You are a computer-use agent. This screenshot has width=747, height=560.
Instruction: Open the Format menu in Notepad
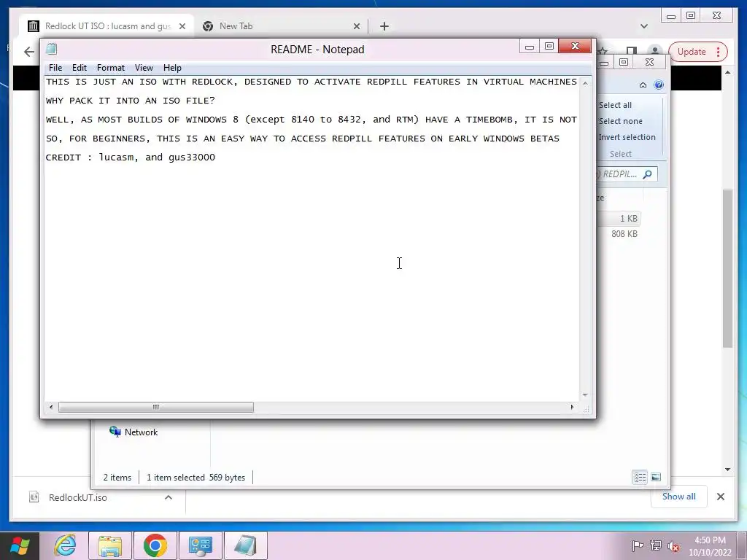[x=111, y=68]
